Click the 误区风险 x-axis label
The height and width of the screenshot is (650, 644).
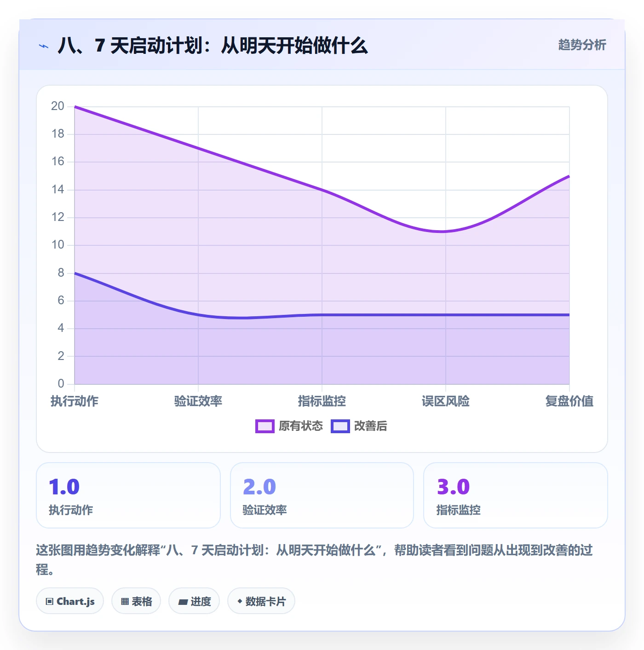[446, 401]
